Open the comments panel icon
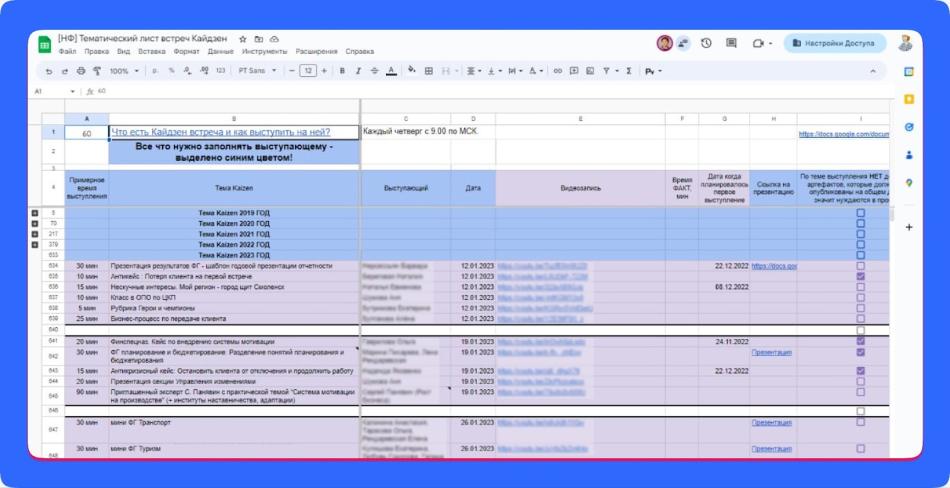The width and height of the screenshot is (950, 488). tap(731, 43)
